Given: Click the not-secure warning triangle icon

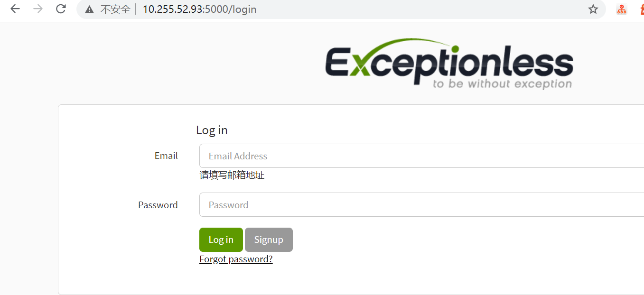Looking at the screenshot, I should tap(89, 9).
